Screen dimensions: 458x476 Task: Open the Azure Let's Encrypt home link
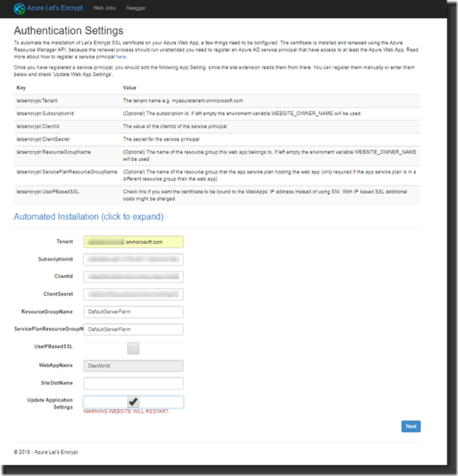pyautogui.click(x=55, y=8)
